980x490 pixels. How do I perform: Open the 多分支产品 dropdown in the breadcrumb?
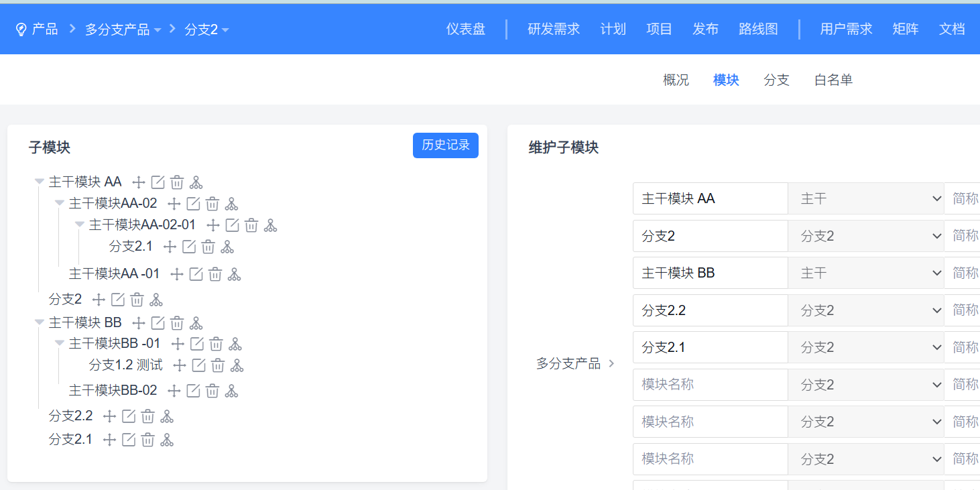[157, 30]
